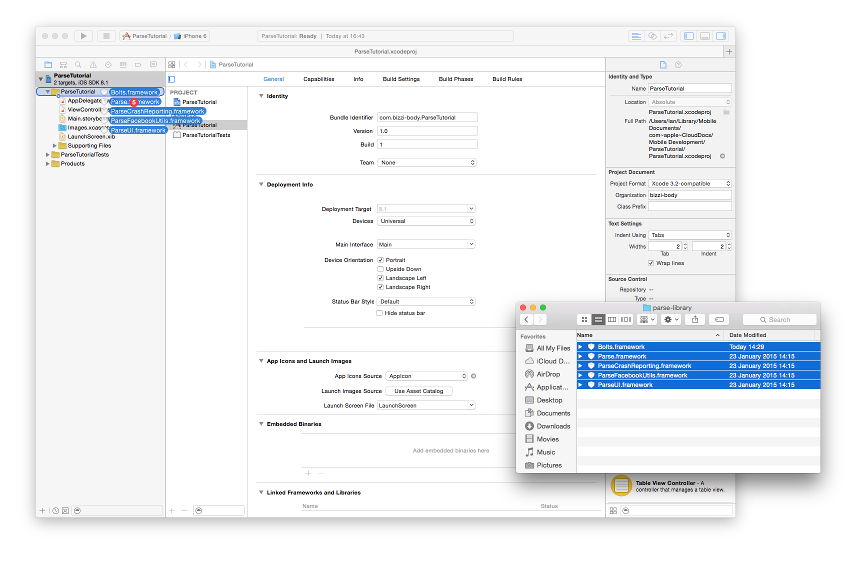This screenshot has height=579, width=862.
Task: Collapse the ParseTutorial project tree
Action: point(40,76)
